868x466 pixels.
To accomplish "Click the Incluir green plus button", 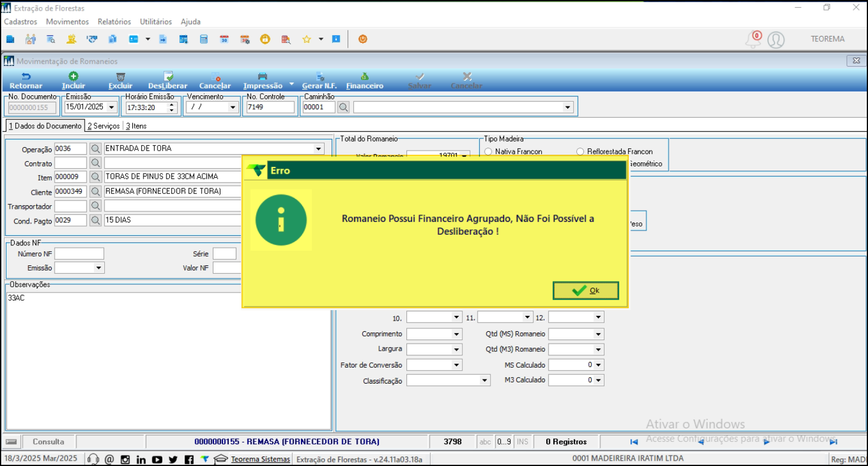I will [74, 81].
